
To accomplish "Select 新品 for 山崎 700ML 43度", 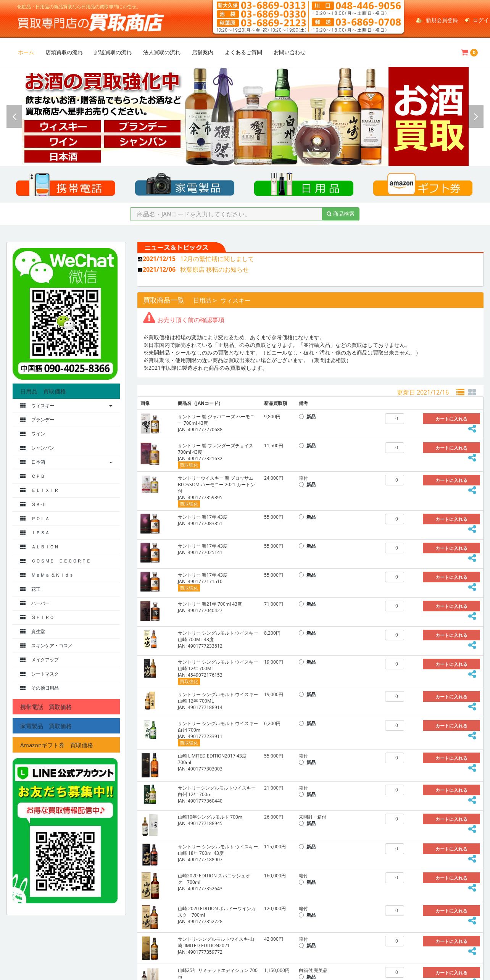I will [301, 633].
